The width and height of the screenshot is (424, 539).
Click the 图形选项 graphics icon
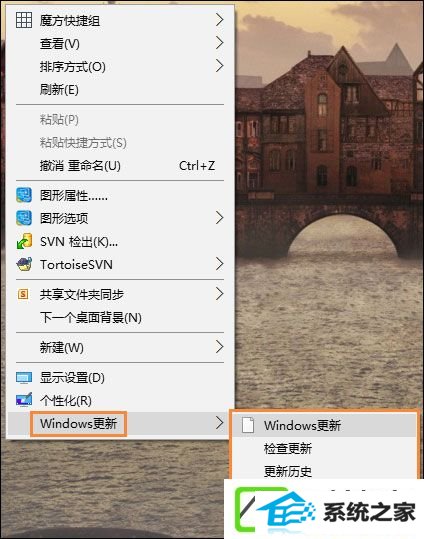pos(24,218)
